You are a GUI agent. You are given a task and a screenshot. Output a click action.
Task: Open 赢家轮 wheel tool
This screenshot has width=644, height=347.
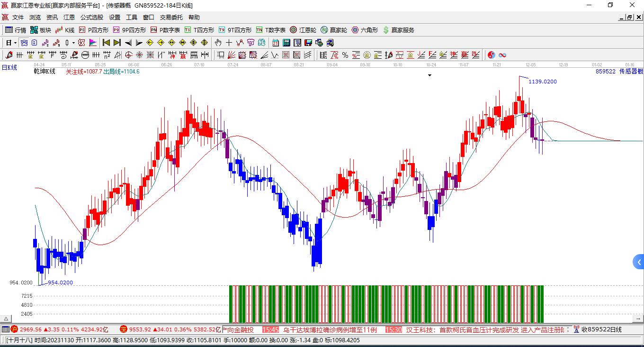pyautogui.click(x=334, y=30)
